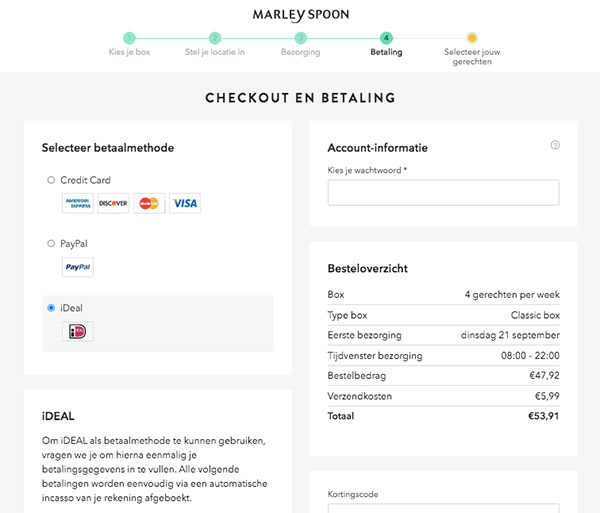Jump to Selecteer jouw gerechten step
The height and width of the screenshot is (513, 600).
[472, 38]
